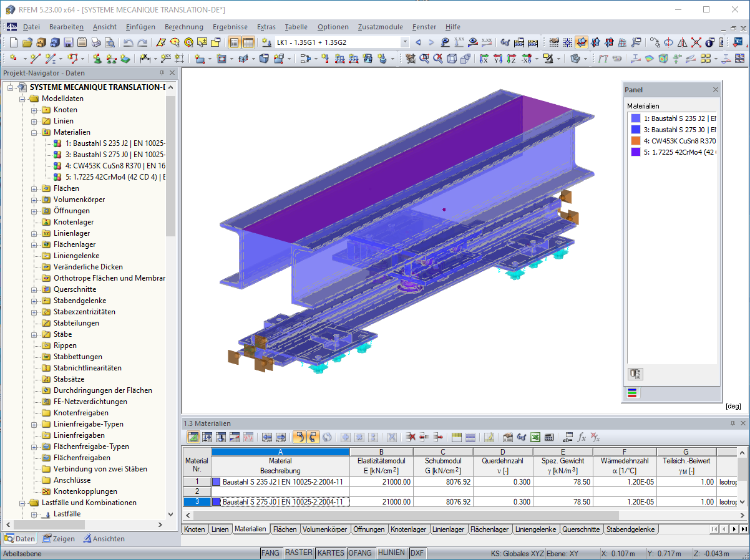Expand the Knoten tree node
Screen dimensions: 750x560
click(x=34, y=110)
